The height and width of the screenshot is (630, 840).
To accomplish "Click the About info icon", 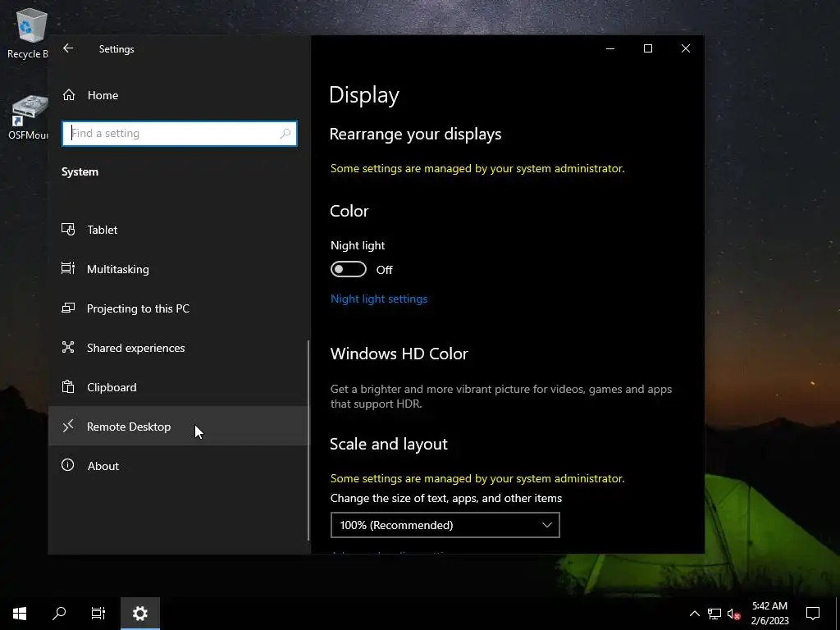I will coord(68,465).
